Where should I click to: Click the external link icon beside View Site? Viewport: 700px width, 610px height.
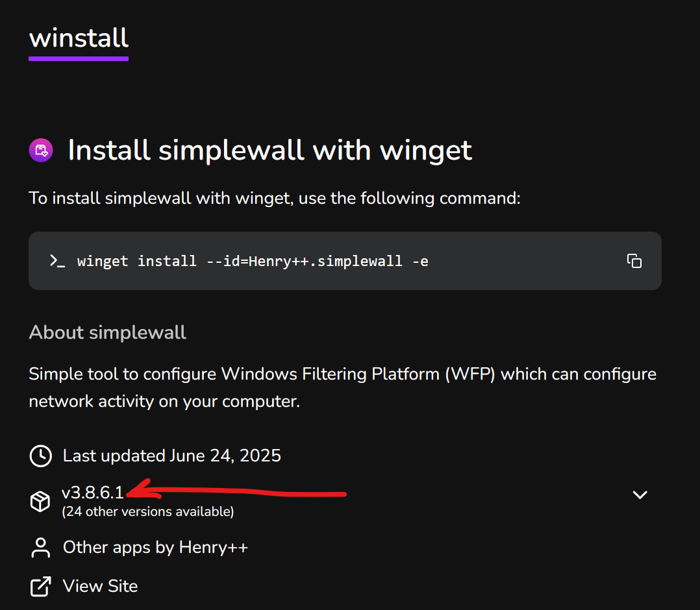pyautogui.click(x=40, y=587)
